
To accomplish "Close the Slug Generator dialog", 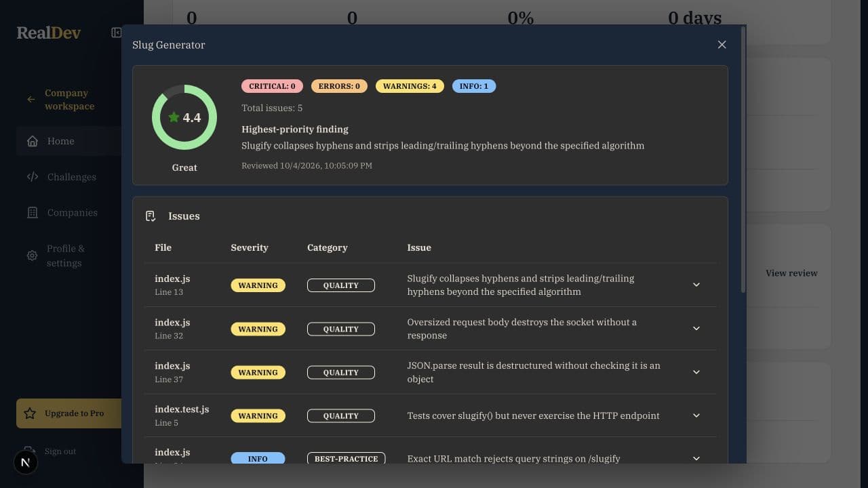I will [x=722, y=45].
